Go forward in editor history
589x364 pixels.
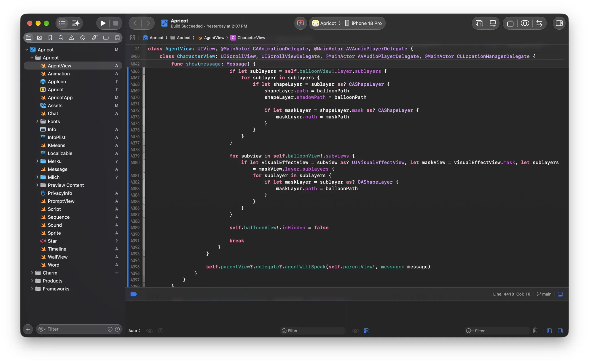pyautogui.click(x=148, y=23)
